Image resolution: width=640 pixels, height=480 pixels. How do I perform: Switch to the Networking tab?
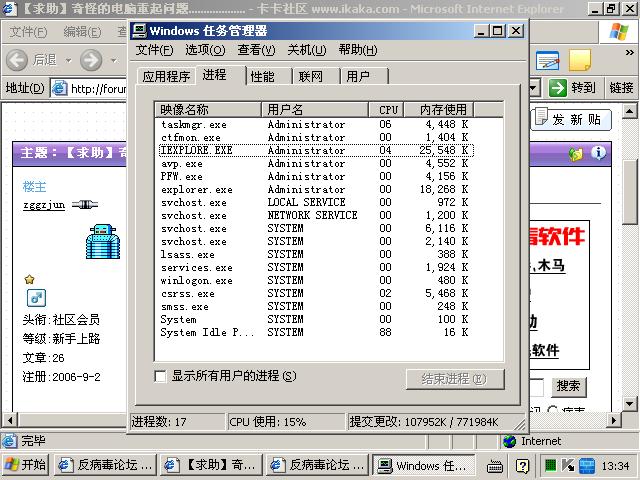pos(317,76)
